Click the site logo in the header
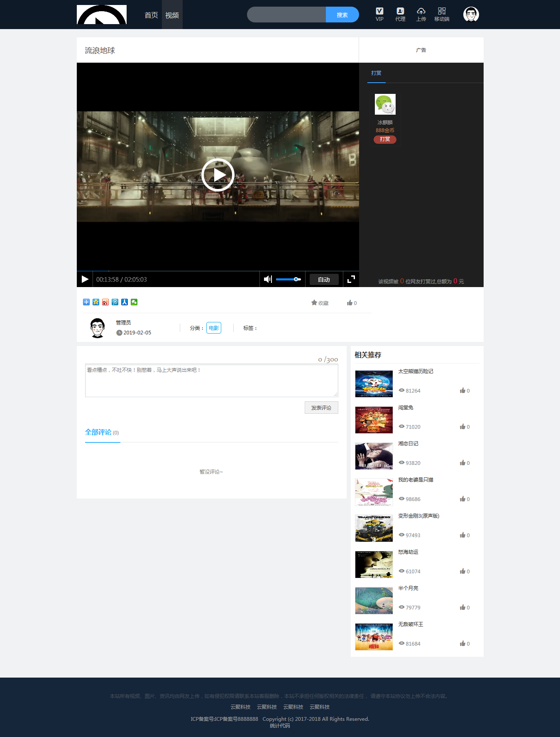Screen dimensions: 560x737 tap(102, 15)
